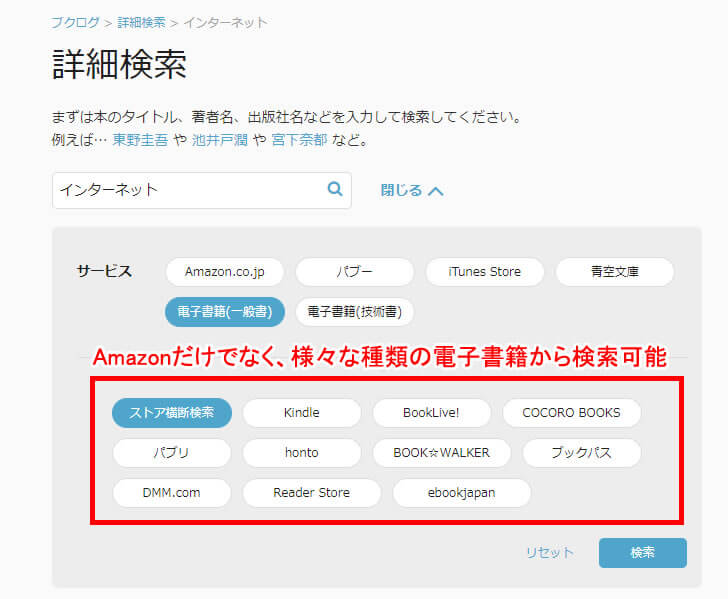Choose the COCORO BOOKS store

pos(572,413)
